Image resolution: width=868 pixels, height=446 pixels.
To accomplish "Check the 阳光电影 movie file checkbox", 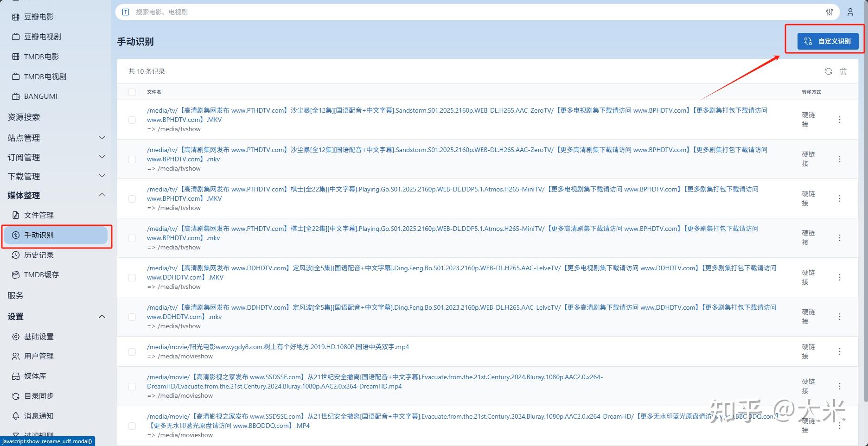I will 132,351.
